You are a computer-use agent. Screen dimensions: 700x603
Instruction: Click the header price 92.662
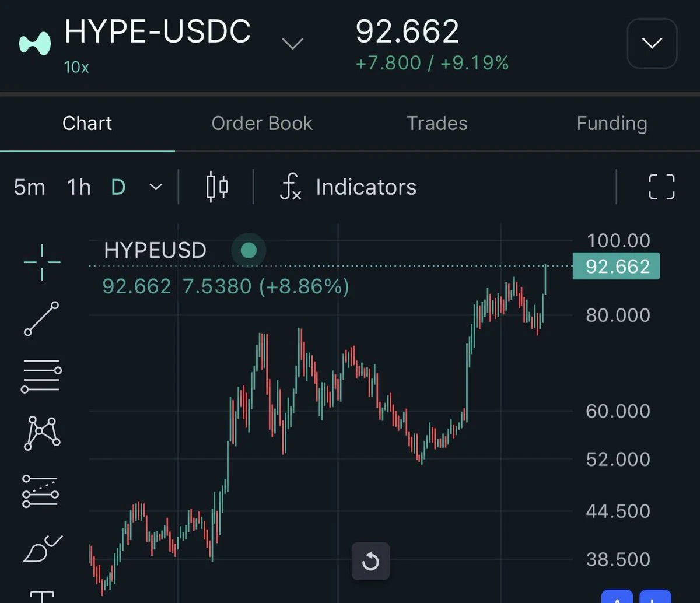(x=407, y=31)
